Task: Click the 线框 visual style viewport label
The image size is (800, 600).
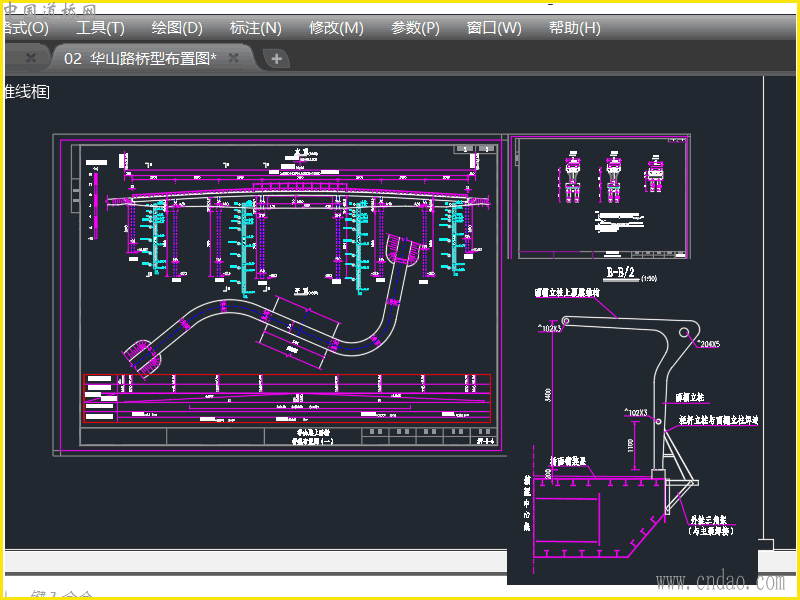Action: pyautogui.click(x=27, y=92)
